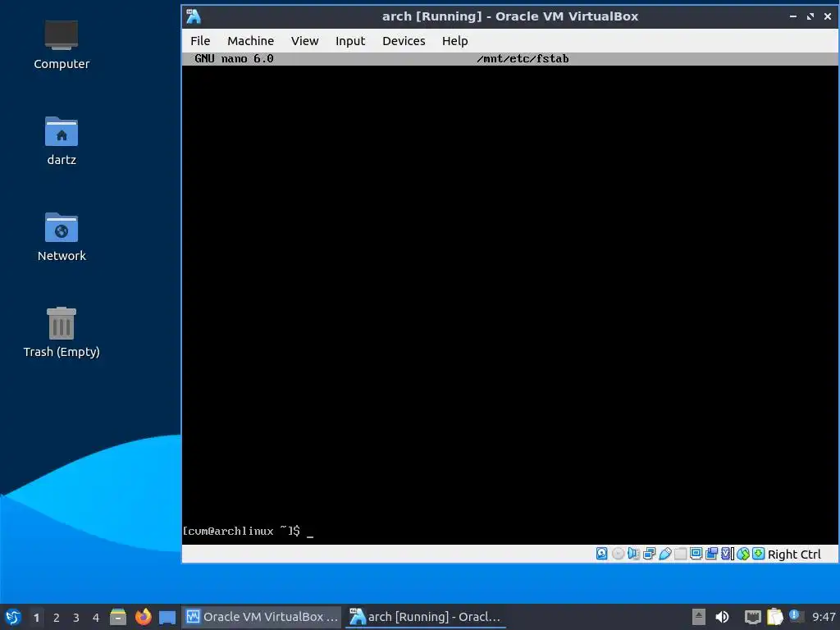Click the display settings indicator icon
The image size is (840, 630).
point(696,554)
